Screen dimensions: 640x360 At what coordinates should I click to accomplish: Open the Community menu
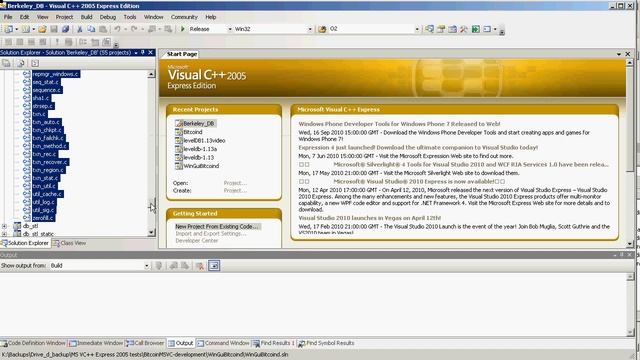[184, 17]
